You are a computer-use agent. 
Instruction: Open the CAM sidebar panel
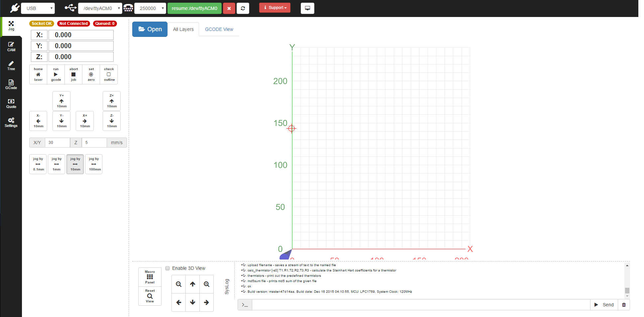[11, 47]
